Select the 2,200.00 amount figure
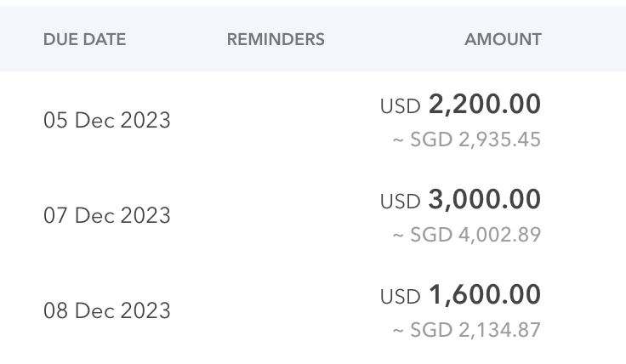 485,105
